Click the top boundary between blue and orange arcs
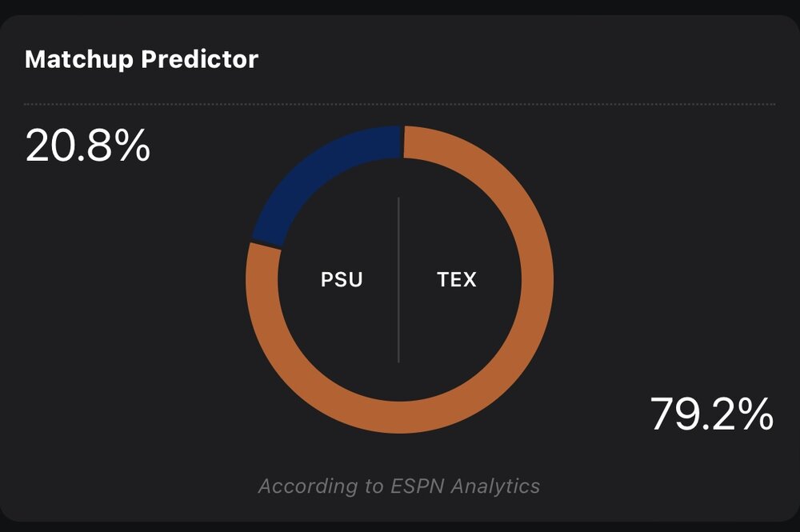The width and height of the screenshot is (800, 532). (402, 141)
